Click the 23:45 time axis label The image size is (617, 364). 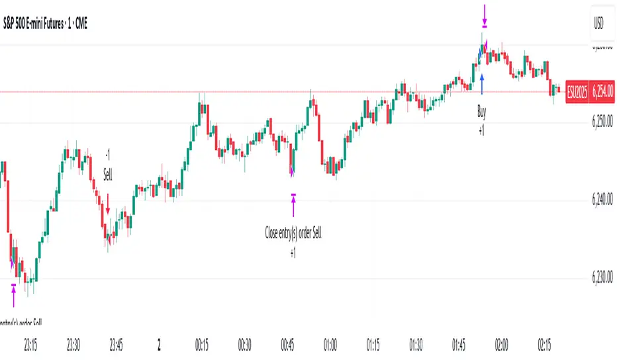point(117,345)
